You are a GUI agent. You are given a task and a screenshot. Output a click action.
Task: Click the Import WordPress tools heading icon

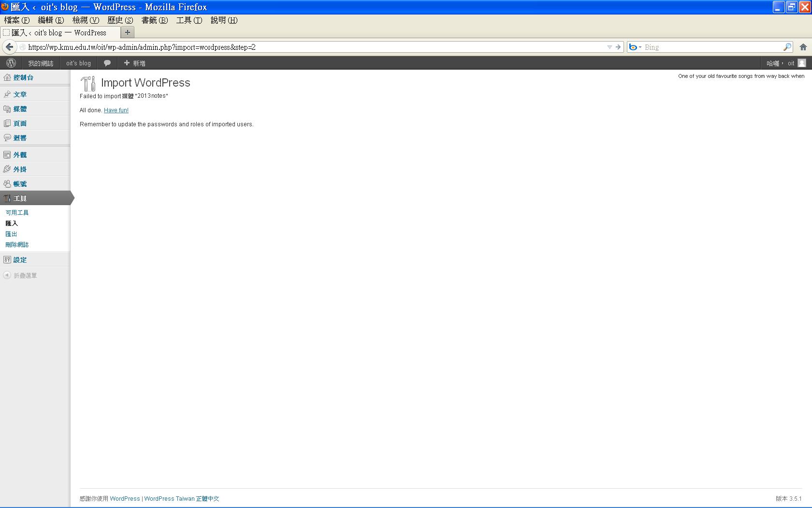[x=88, y=84]
